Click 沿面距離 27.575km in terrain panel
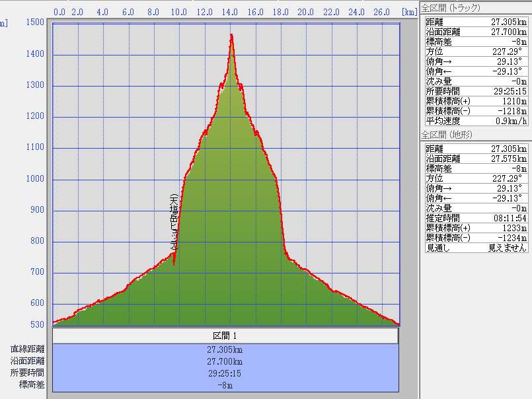Viewport: 532px width, 399px height. [x=476, y=159]
